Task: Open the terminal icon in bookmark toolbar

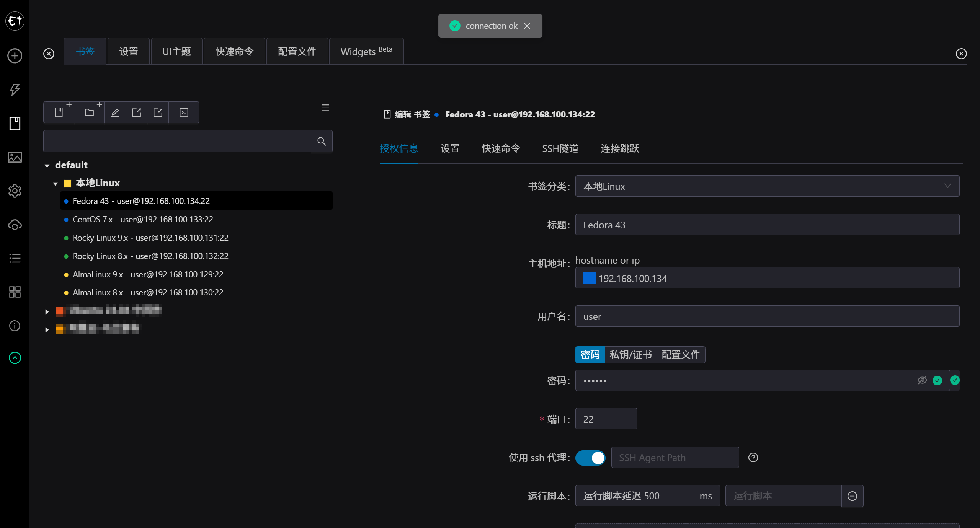Action: [x=184, y=112]
